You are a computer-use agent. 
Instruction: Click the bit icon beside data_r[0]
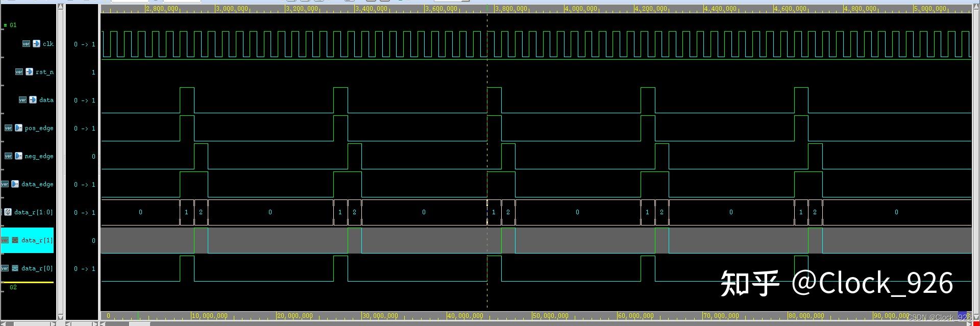pyautogui.click(x=15, y=268)
